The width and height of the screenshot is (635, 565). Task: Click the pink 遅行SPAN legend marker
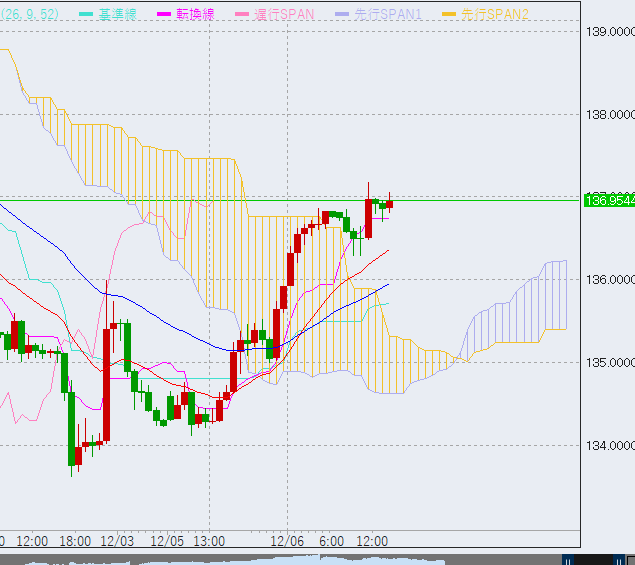pyautogui.click(x=242, y=15)
